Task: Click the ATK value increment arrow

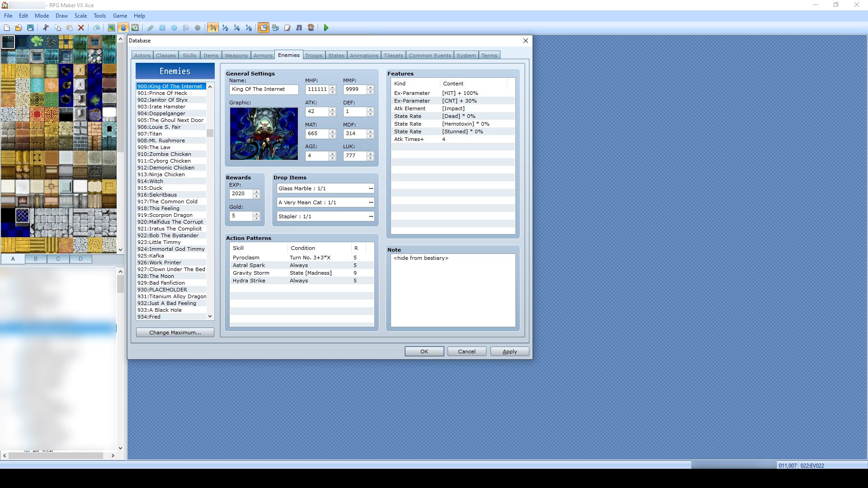Action: pyautogui.click(x=332, y=109)
